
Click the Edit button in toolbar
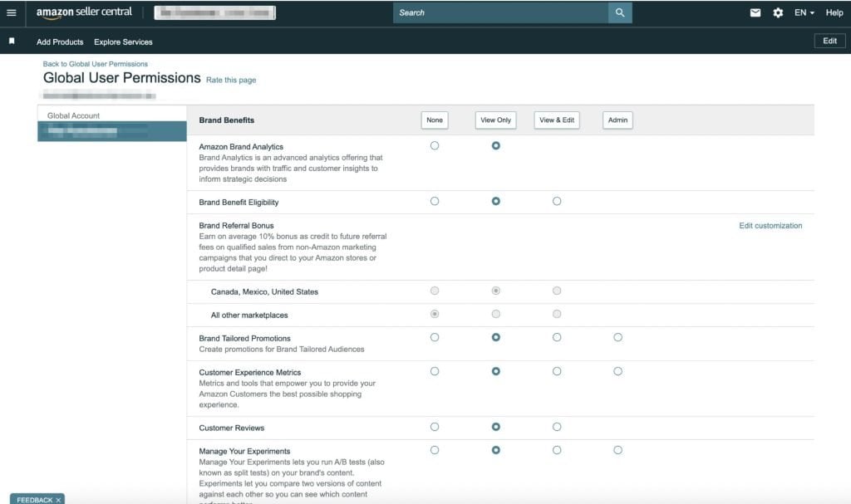(x=830, y=41)
